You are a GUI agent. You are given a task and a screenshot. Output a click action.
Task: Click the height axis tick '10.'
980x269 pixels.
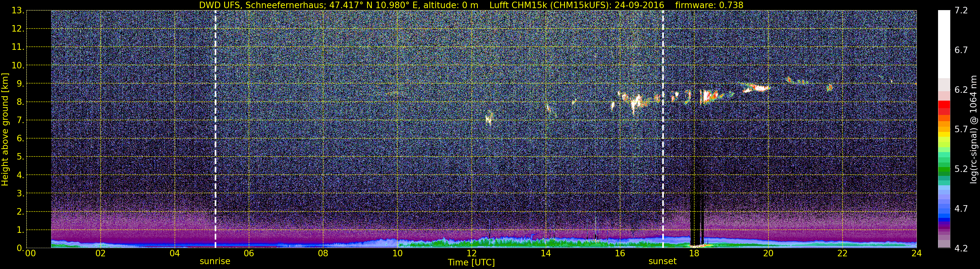pyautogui.click(x=18, y=65)
